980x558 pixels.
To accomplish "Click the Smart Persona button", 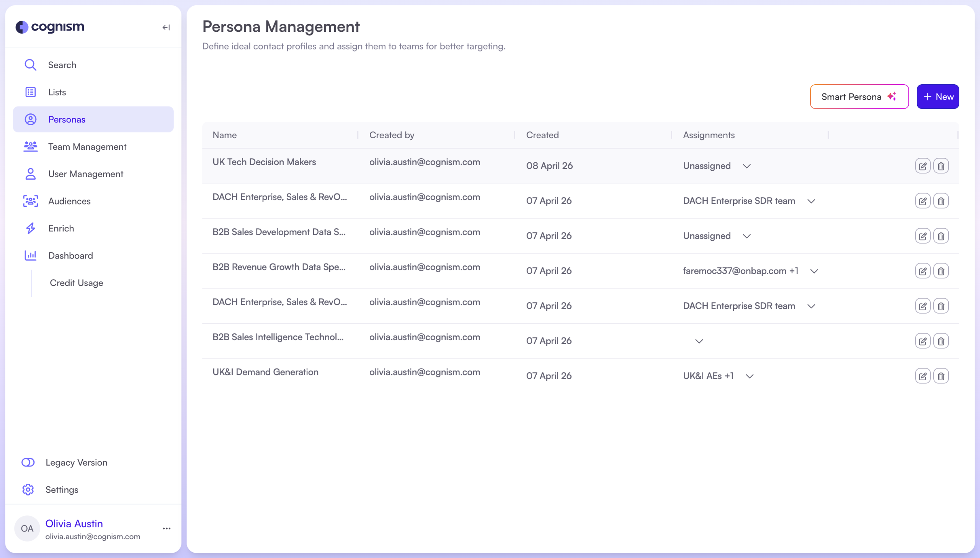I will click(x=859, y=97).
